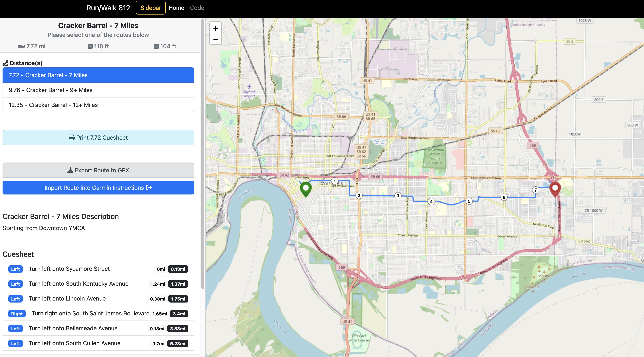Click the Code navigation menu item

(197, 7)
